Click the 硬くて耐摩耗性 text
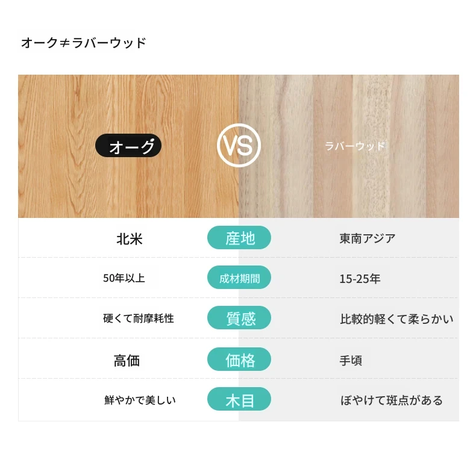 coord(139,318)
